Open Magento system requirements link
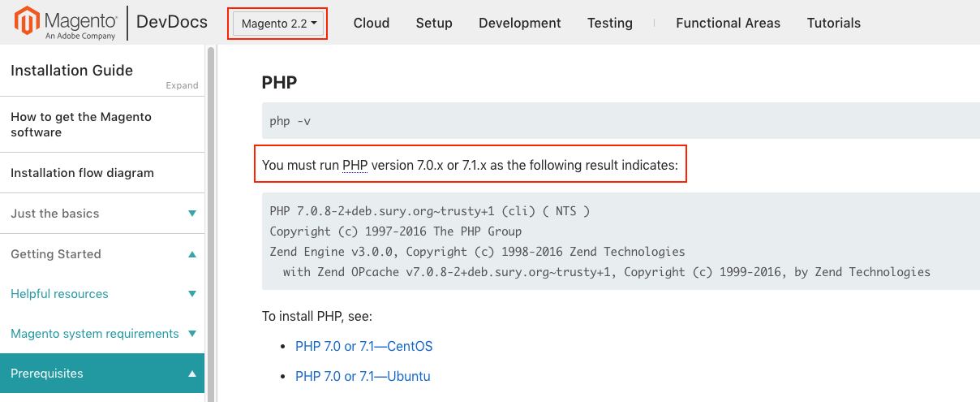Screen dimensions: 980x402 (x=94, y=334)
